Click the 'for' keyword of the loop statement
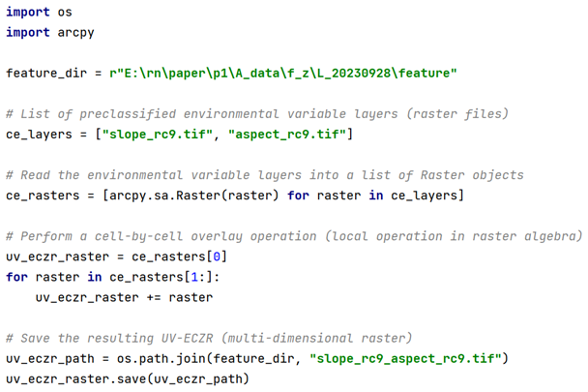This screenshot has width=588, height=392. 16,277
